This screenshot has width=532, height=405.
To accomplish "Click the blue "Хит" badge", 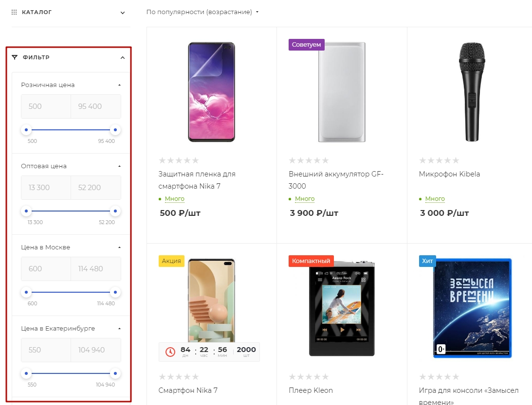I will pos(427,261).
